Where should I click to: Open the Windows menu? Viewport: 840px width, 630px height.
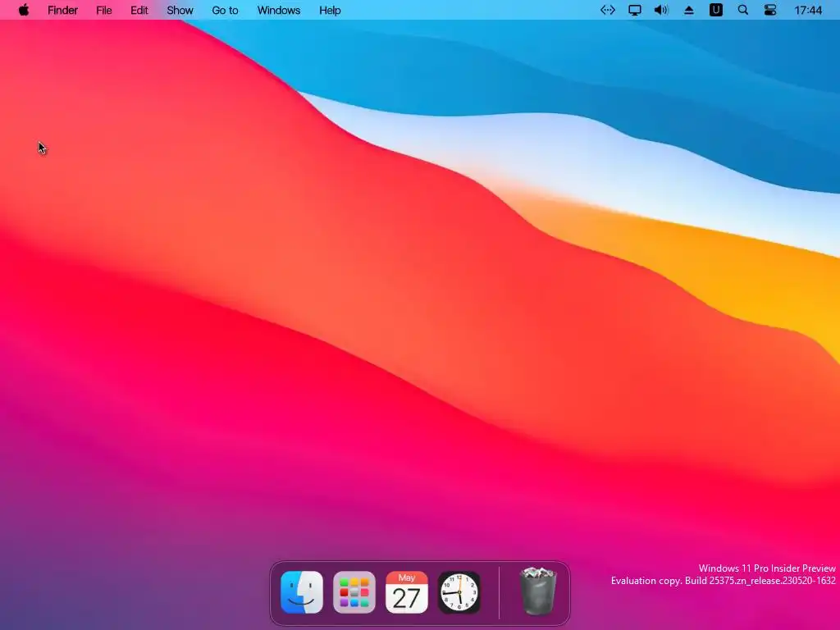pyautogui.click(x=279, y=10)
